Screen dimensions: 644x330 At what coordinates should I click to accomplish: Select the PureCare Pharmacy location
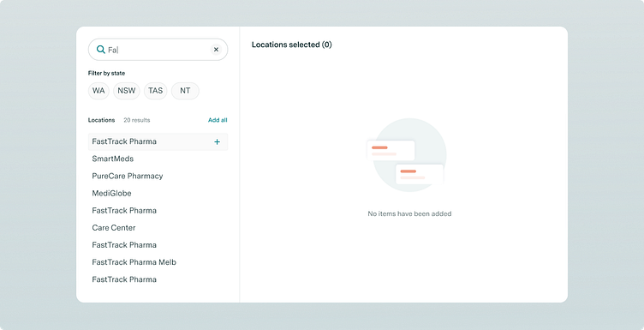(158, 176)
